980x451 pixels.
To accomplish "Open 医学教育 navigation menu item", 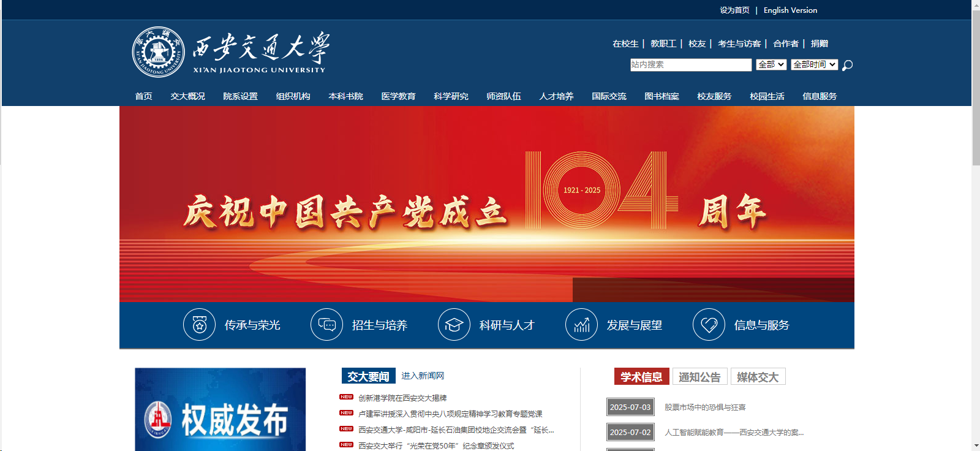I will click(x=399, y=96).
